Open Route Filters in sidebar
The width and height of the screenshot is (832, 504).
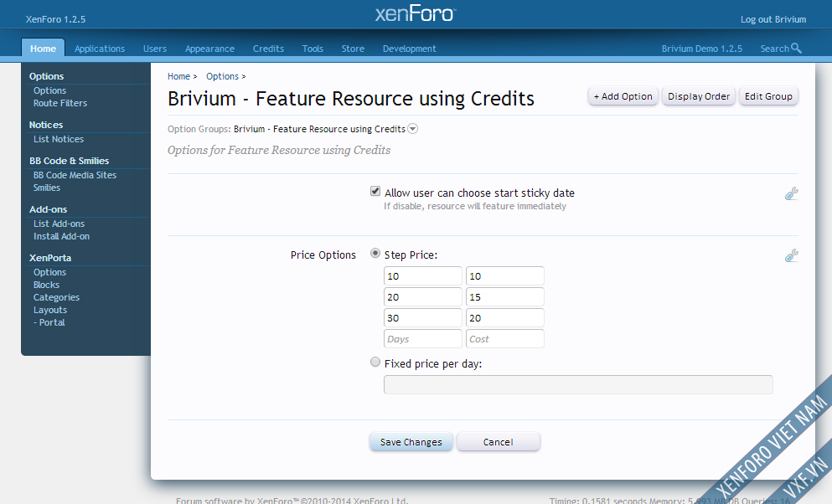click(x=60, y=103)
